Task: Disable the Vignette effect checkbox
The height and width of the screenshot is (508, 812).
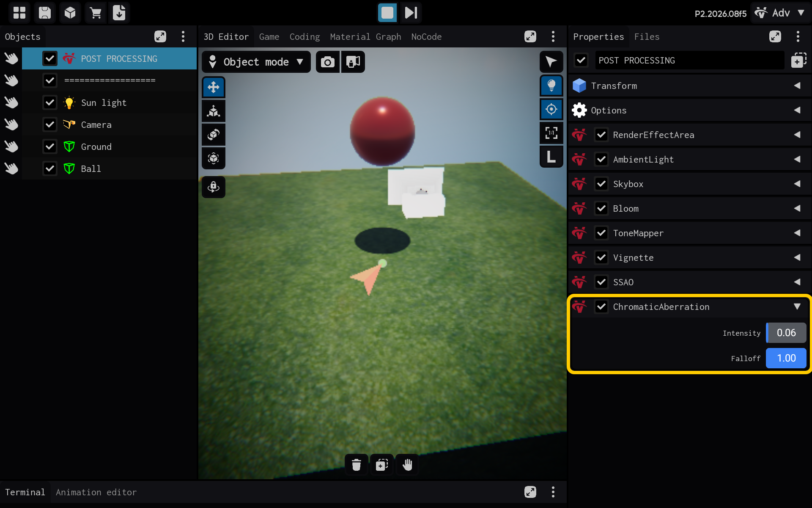Action: point(601,258)
